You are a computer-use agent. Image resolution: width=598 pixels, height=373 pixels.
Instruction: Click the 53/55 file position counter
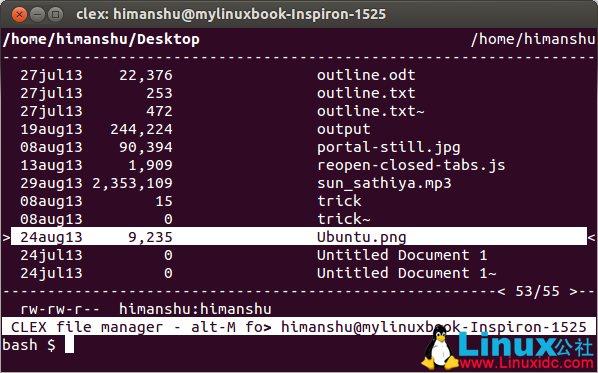tap(537, 291)
